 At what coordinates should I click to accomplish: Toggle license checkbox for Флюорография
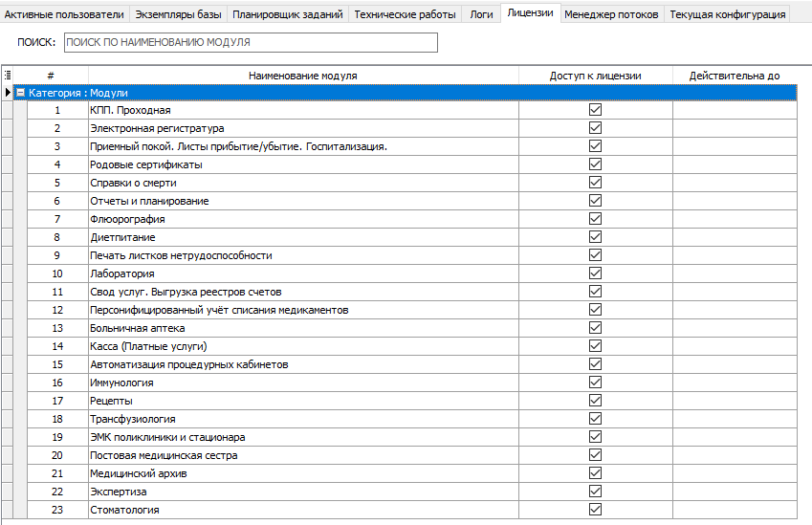click(x=596, y=218)
